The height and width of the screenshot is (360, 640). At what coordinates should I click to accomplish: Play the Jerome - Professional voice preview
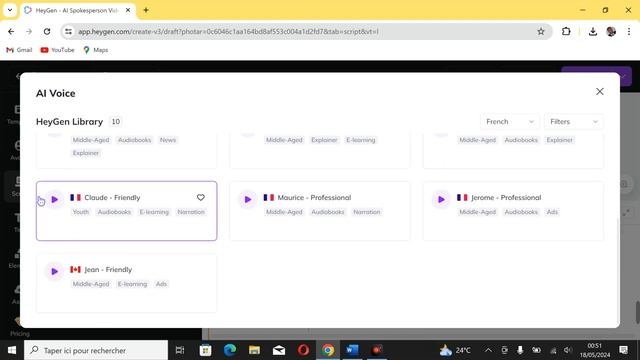pos(441,200)
